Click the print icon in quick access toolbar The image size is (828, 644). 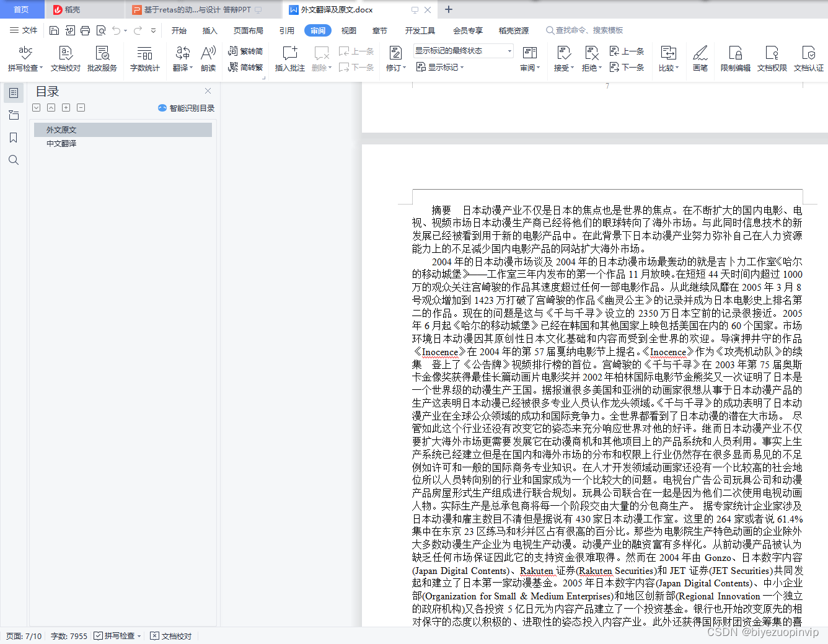point(85,30)
